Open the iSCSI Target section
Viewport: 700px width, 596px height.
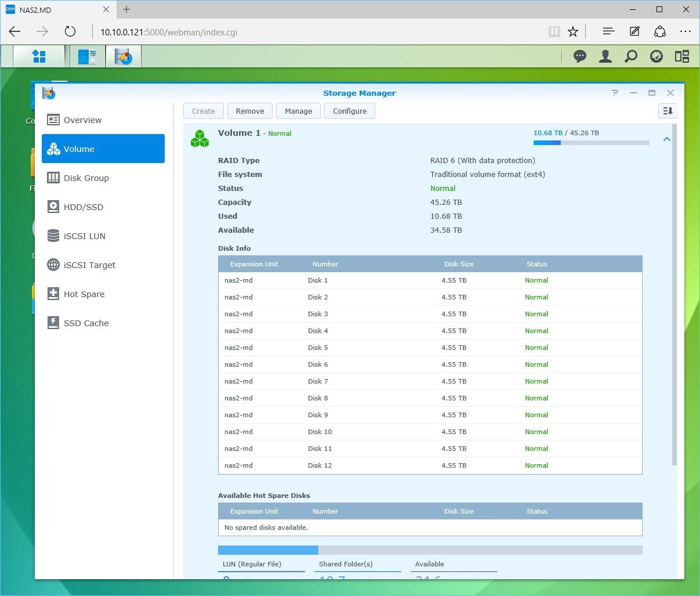point(103,265)
